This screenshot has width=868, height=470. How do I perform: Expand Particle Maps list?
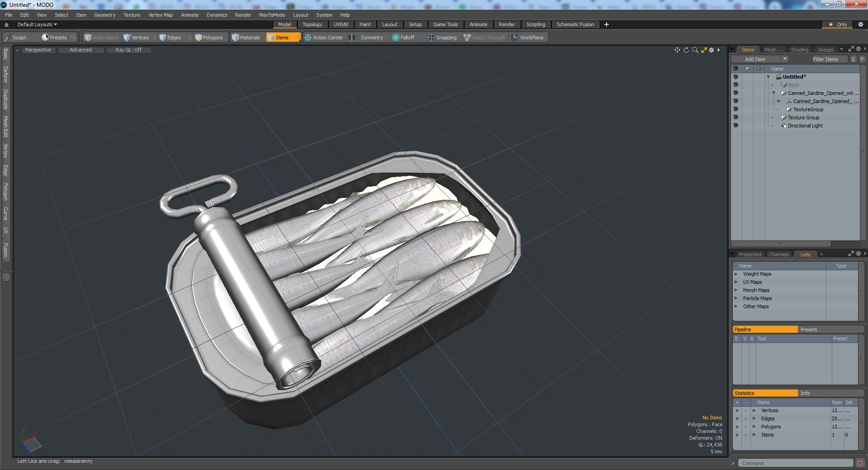click(736, 298)
